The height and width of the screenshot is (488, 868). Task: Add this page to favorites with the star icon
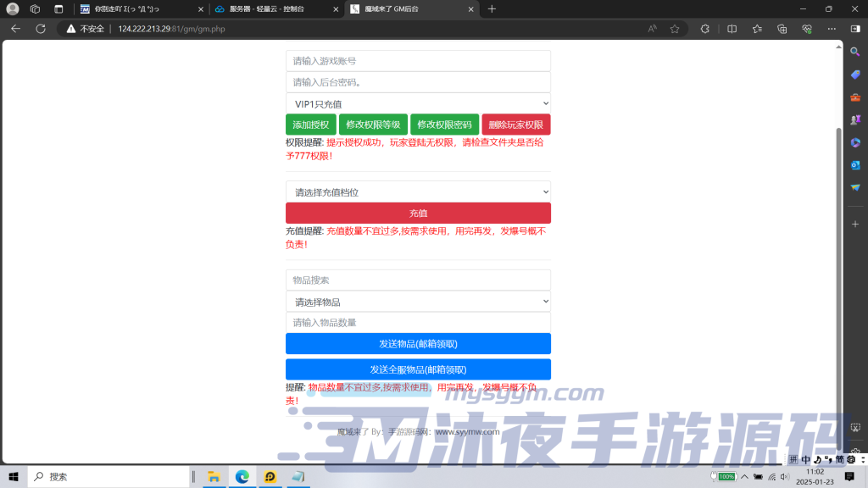pos(674,28)
